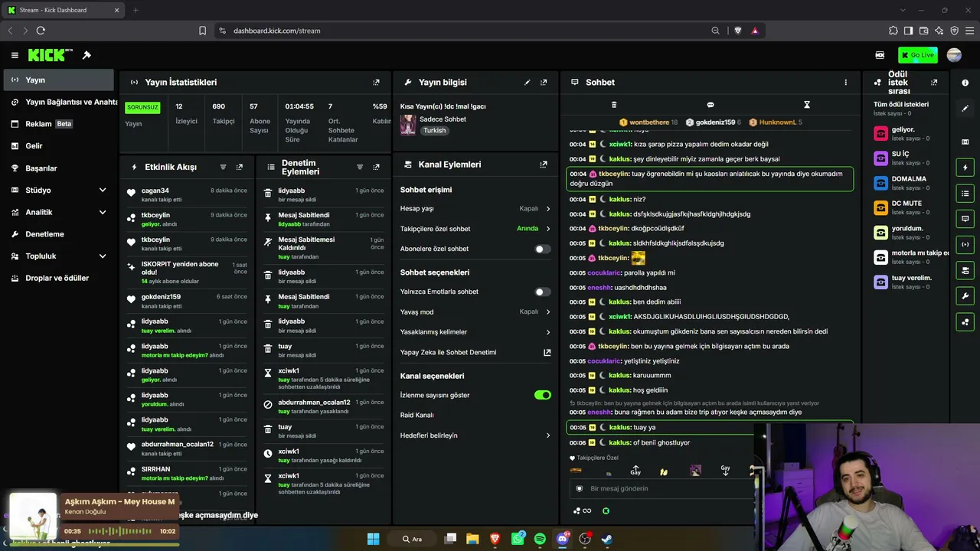980x551 pixels.
Task: Click the list widget icon in right sidebar
Action: [x=965, y=194]
